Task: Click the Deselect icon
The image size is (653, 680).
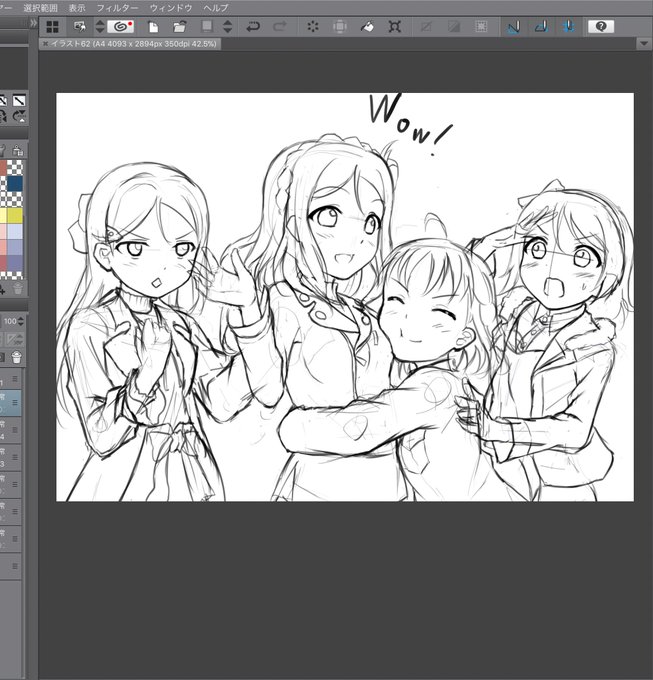Action: [x=426, y=27]
